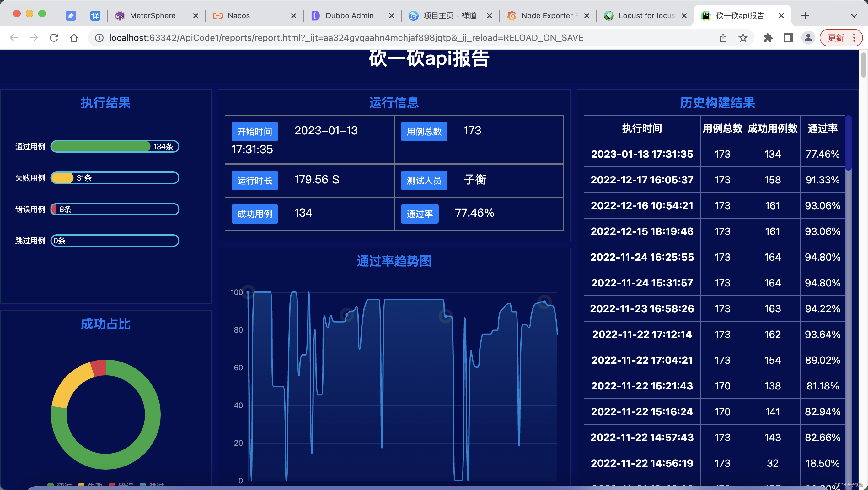Click the 跳过用例 0条 progress bar

[x=115, y=241]
